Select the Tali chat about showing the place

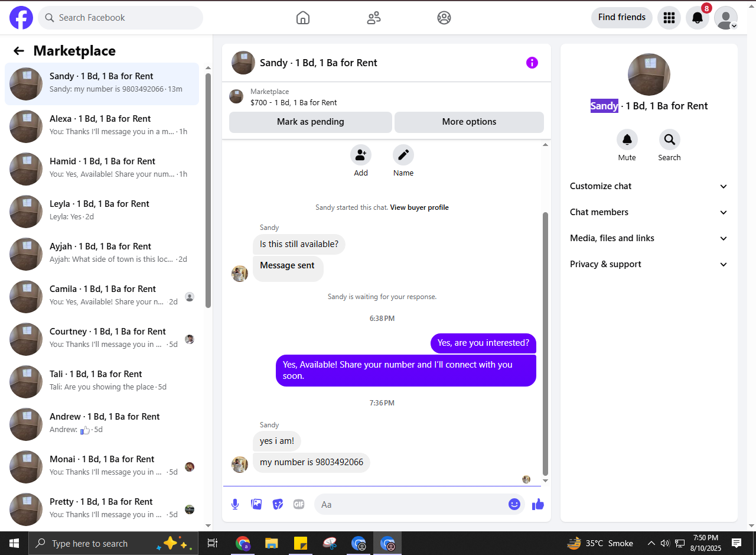[102, 382]
